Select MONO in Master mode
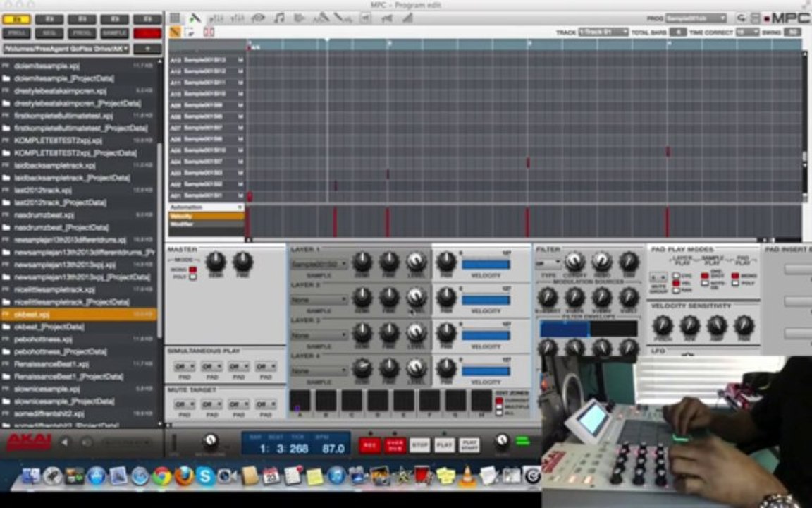 [x=192, y=270]
